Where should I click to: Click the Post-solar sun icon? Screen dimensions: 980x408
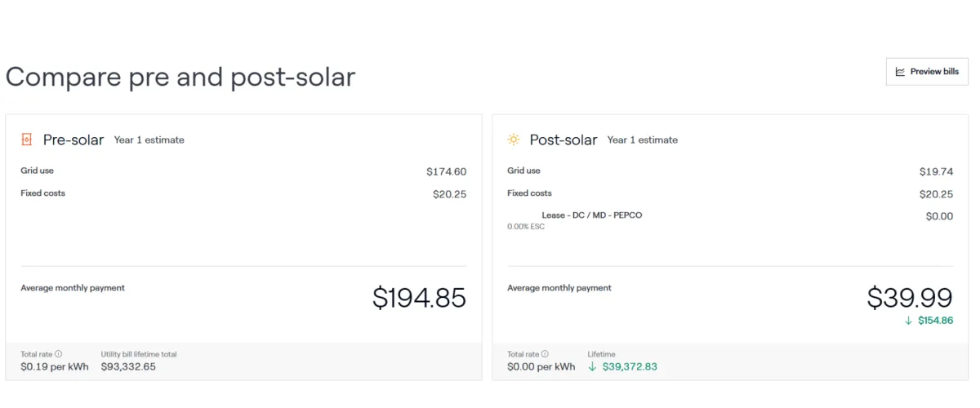(514, 140)
